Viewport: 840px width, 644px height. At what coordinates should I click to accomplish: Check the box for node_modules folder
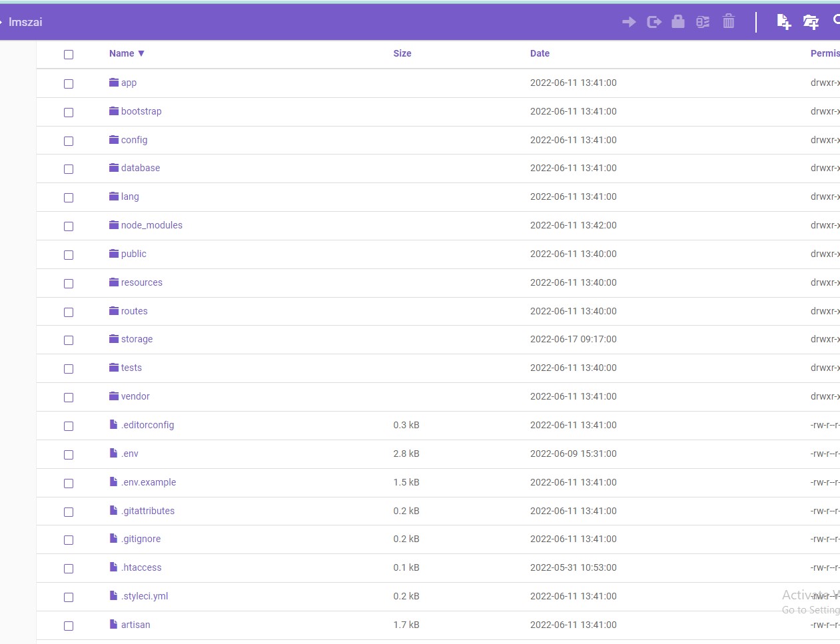coord(69,226)
